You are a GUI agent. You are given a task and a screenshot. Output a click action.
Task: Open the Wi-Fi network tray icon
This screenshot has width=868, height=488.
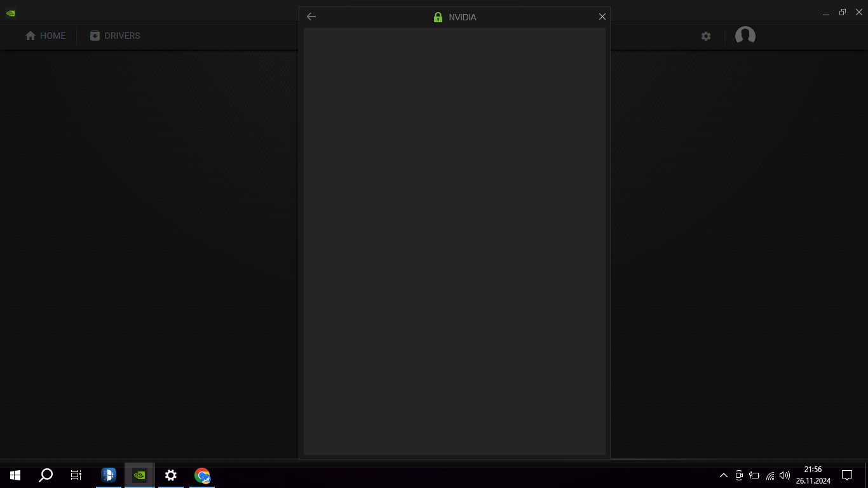click(770, 475)
